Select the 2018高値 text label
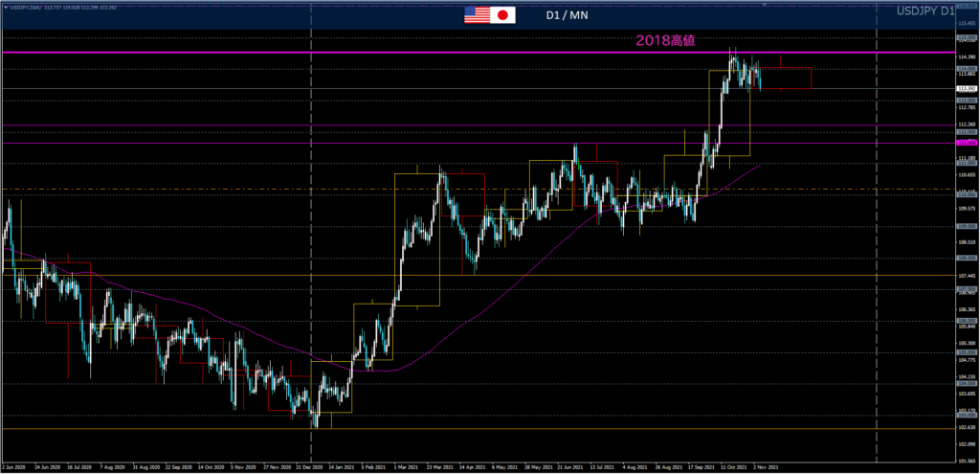This screenshot has height=474, width=980. (x=664, y=41)
